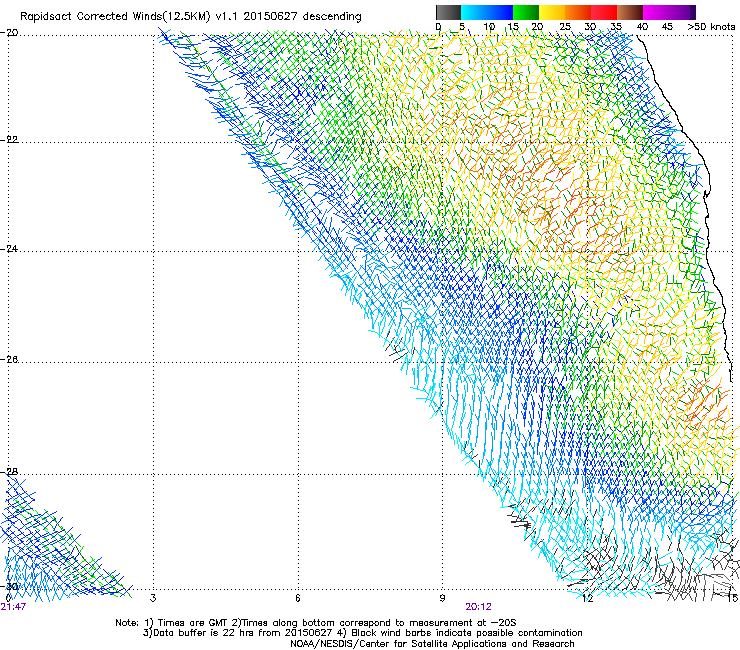Click the green 15-20 knots legend swatch
This screenshot has height=650, width=740.
[x=526, y=12]
